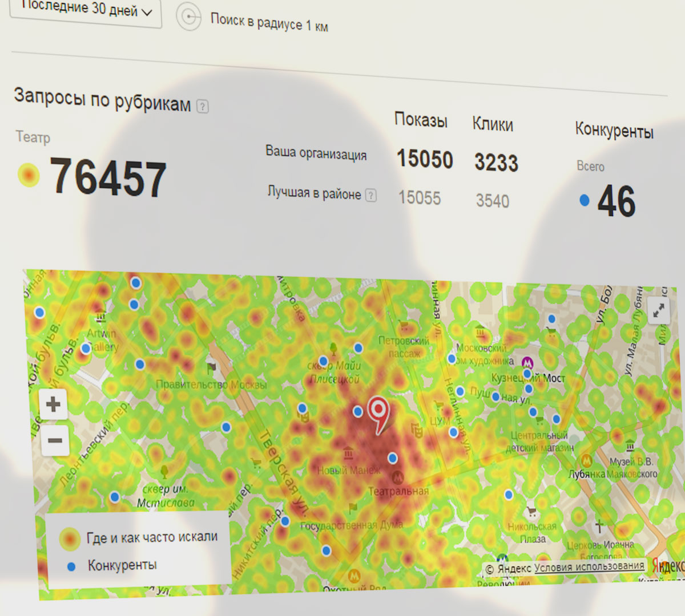Screen dimensions: 685x616
Task: Zoom in the map with plus button
Action: [x=54, y=404]
